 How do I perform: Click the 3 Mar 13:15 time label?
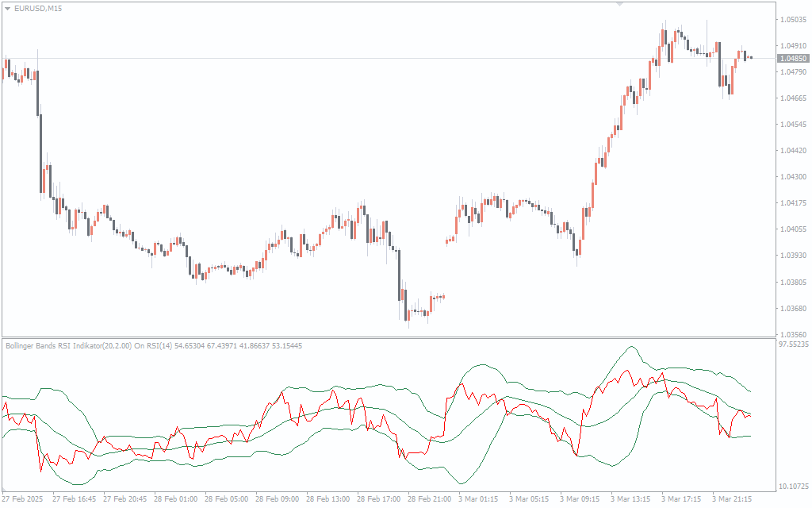(x=632, y=499)
